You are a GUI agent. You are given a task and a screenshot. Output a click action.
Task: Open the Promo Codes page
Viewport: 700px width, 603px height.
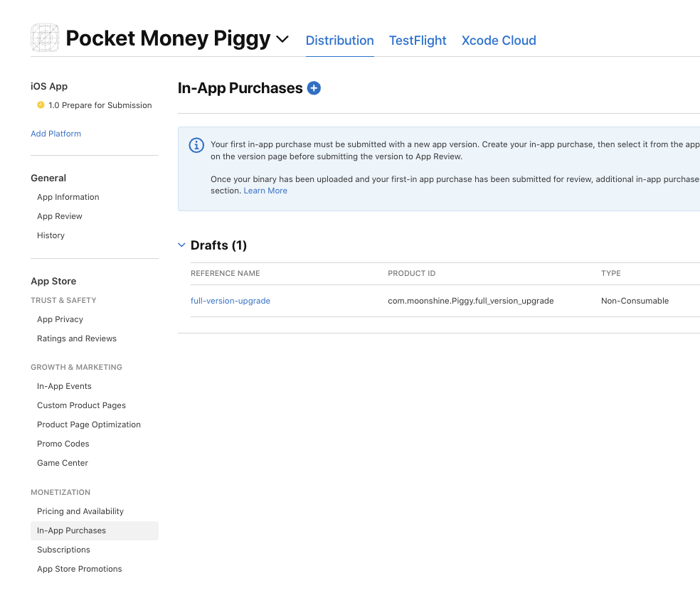click(63, 444)
